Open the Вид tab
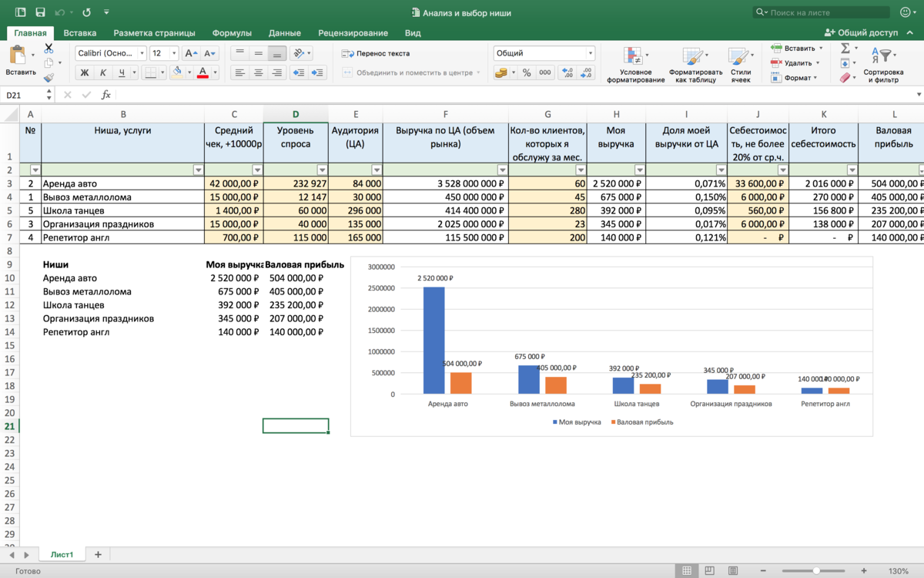The width and height of the screenshot is (924, 578). (x=413, y=33)
